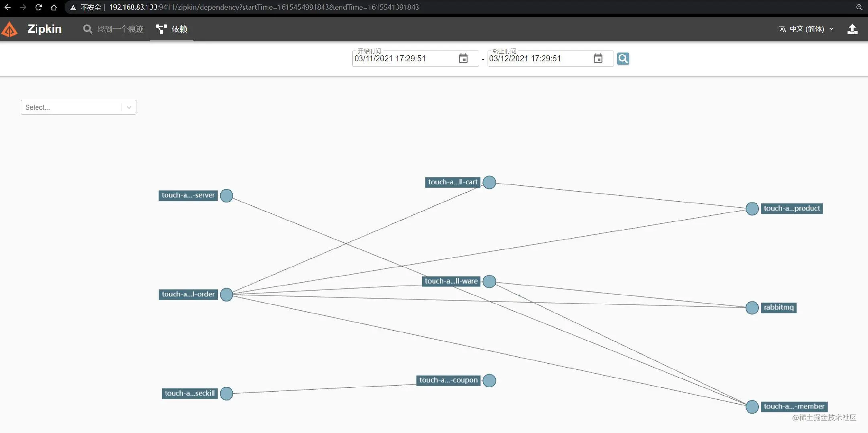Go to browser home icon
Screen dimensions: 868x433
(x=54, y=7)
